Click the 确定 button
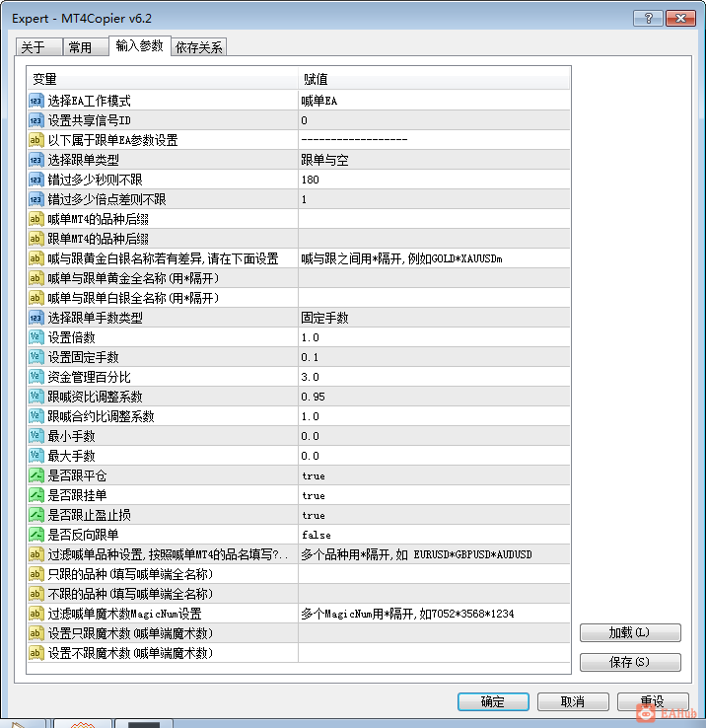706x728 pixels. click(x=493, y=701)
